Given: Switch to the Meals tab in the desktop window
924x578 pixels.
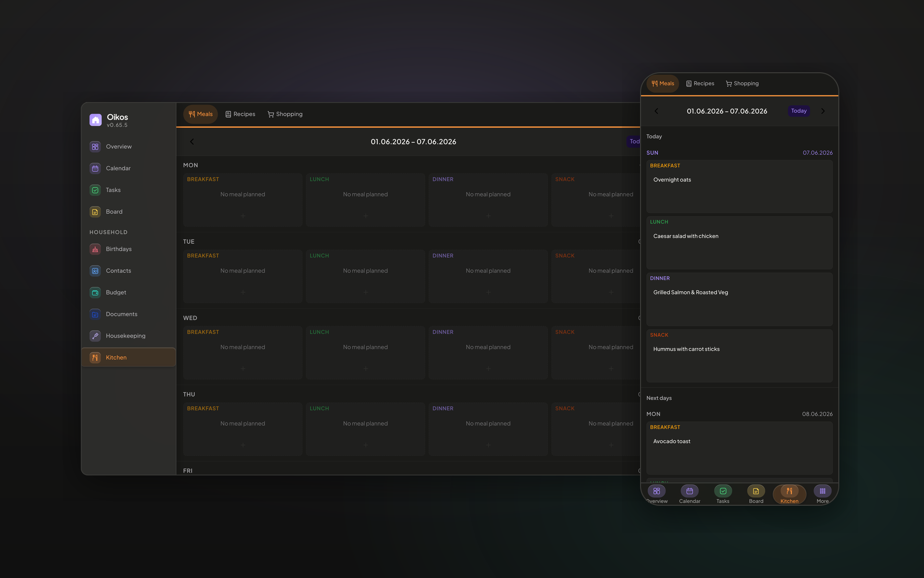Looking at the screenshot, I should 201,114.
